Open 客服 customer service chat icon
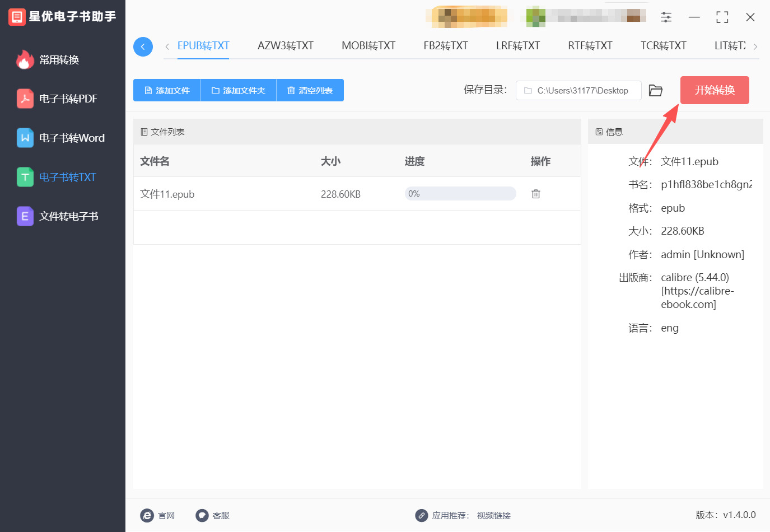The image size is (770, 532). point(202,515)
